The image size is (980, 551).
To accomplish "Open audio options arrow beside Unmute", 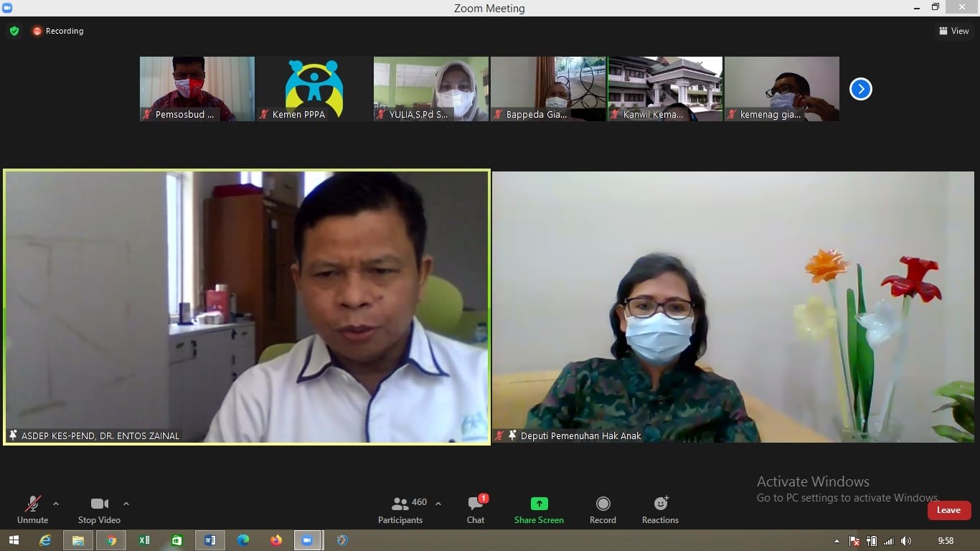I will point(56,504).
